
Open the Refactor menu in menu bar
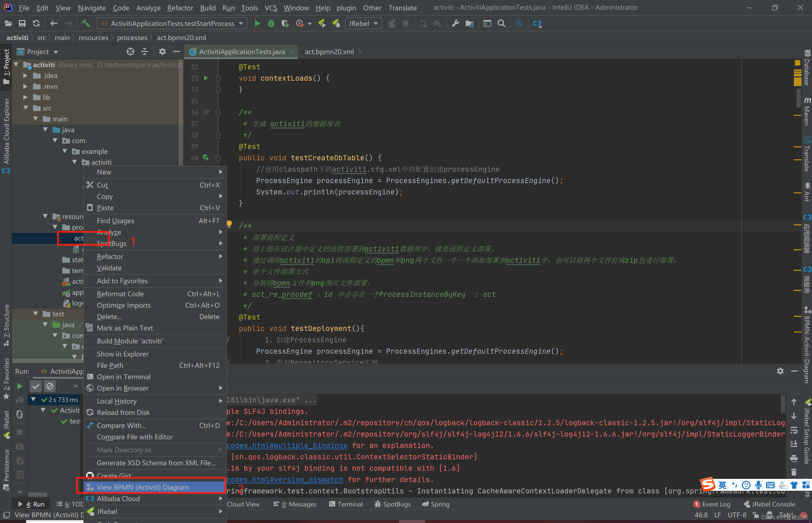click(180, 8)
